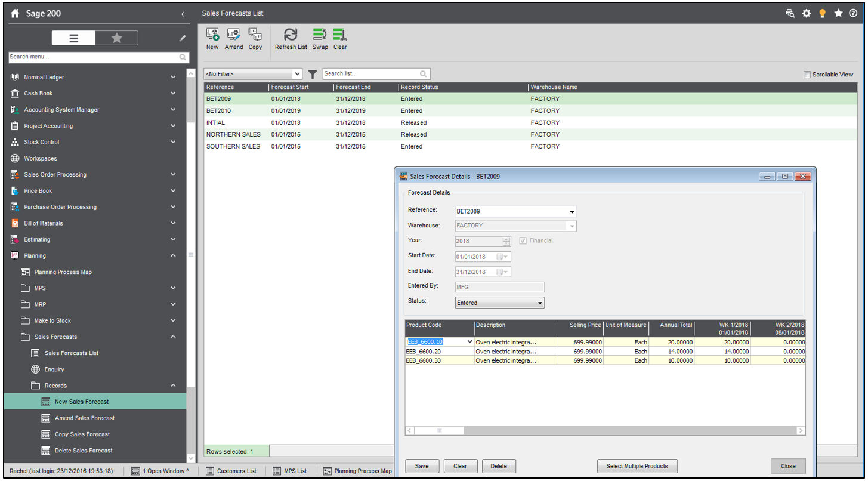Open the Stock Control module
The height and width of the screenshot is (481, 868).
42,142
